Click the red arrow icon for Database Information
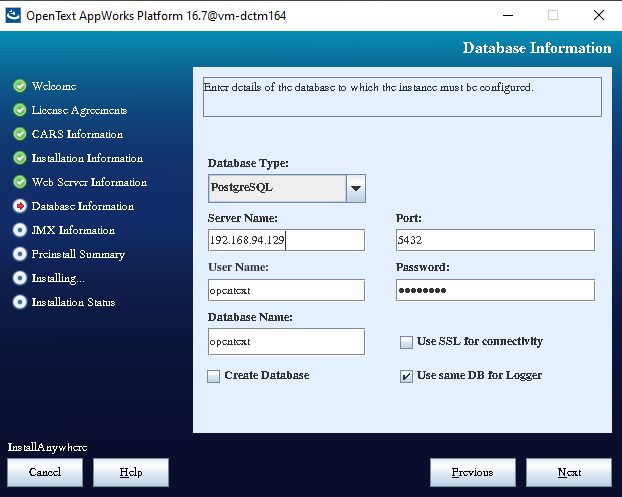Viewport: 622px width, 497px height. (x=20, y=206)
